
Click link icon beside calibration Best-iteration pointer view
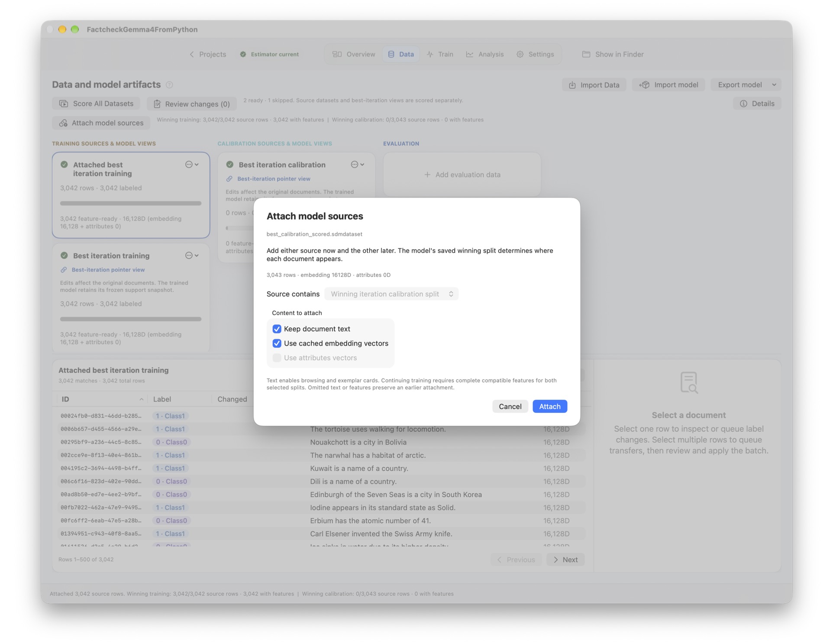pos(229,179)
